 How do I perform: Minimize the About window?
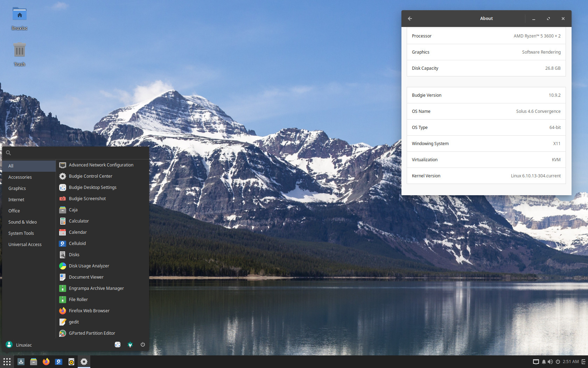534,19
